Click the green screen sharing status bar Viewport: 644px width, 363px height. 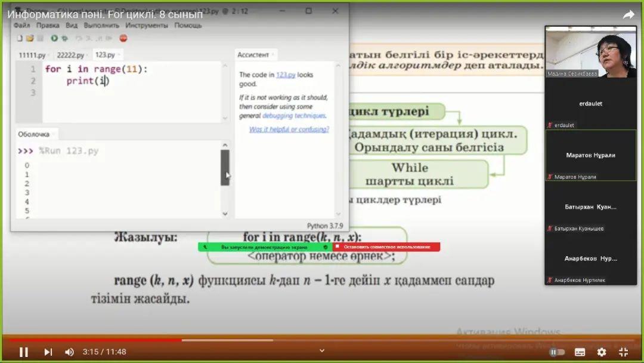(265, 247)
